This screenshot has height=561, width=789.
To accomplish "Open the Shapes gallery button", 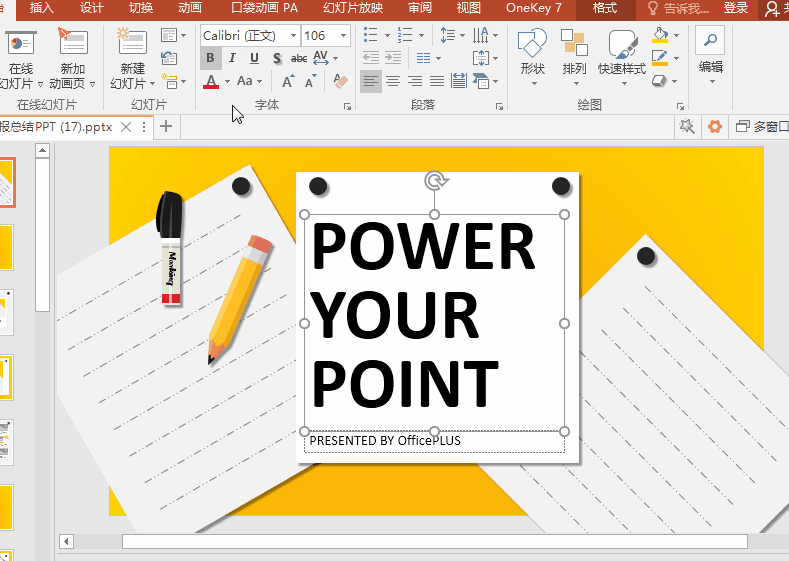I will pyautogui.click(x=532, y=57).
